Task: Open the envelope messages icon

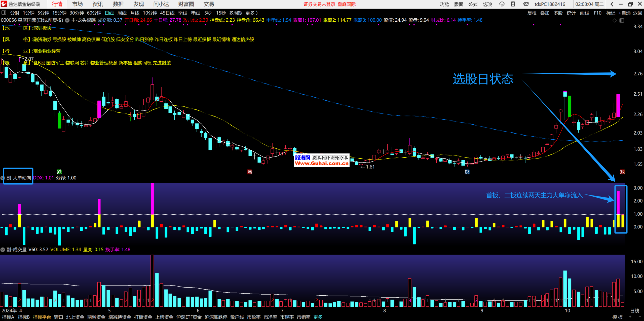Action: tap(526, 4)
